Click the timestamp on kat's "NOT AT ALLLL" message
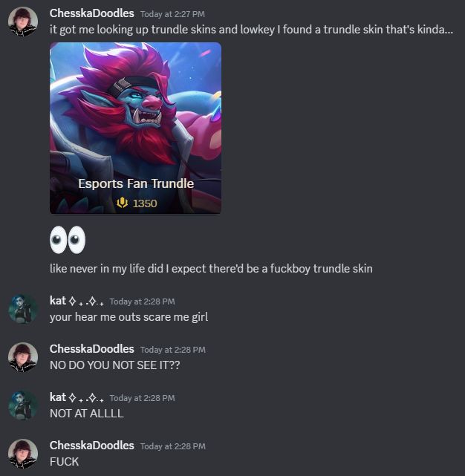The image size is (465, 476). click(x=142, y=398)
